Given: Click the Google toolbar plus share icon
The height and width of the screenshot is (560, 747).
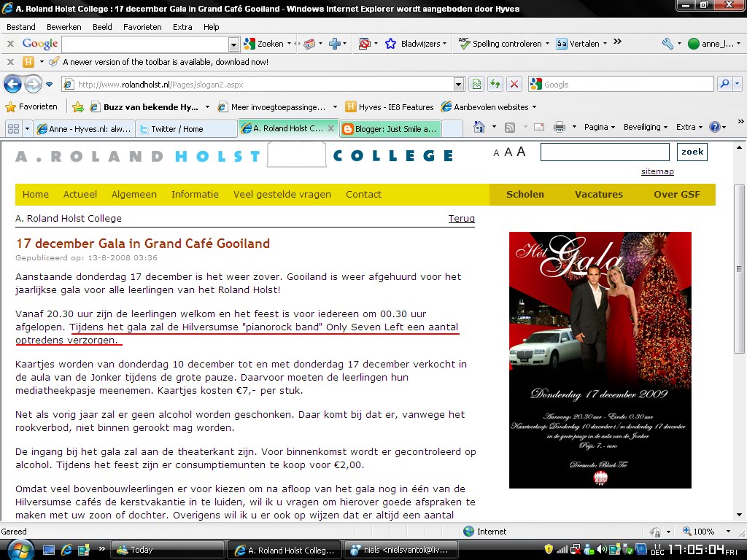Looking at the screenshot, I should 335,44.
